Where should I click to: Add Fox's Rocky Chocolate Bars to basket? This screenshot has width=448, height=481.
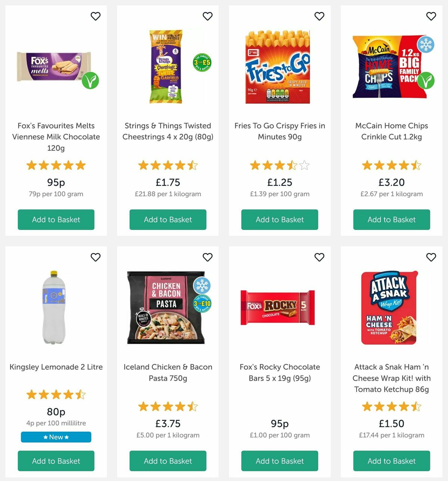pyautogui.click(x=280, y=461)
